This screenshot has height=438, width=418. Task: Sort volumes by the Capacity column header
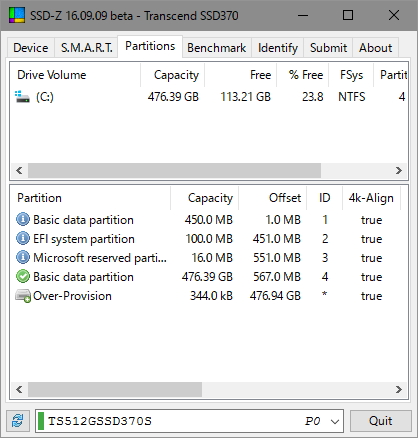tap(173, 75)
